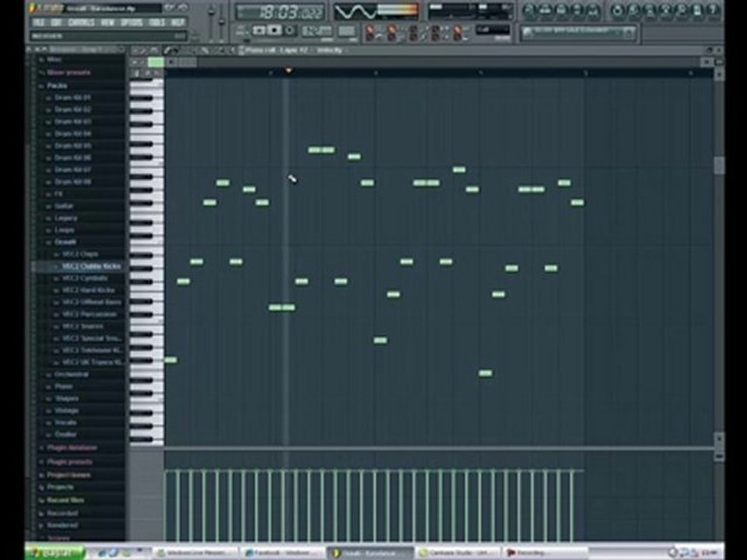Select VEC2 Offbeat Bass in browser
The height and width of the screenshot is (560, 747).
click(91, 302)
